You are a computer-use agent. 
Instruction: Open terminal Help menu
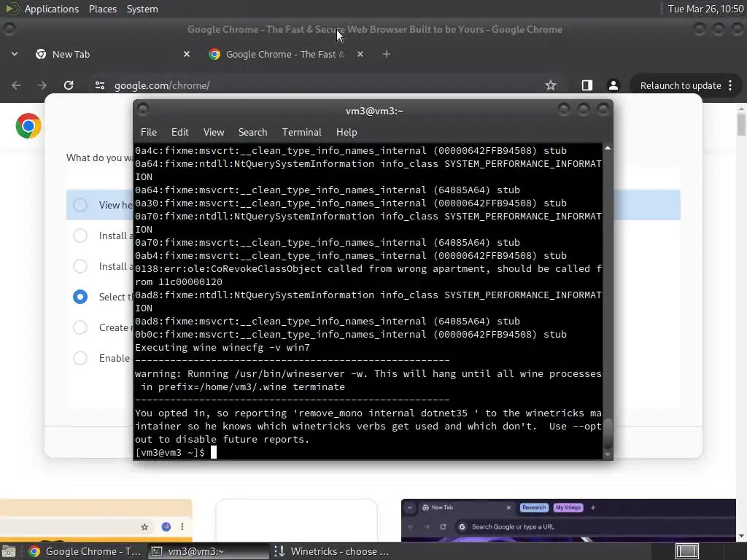(347, 133)
